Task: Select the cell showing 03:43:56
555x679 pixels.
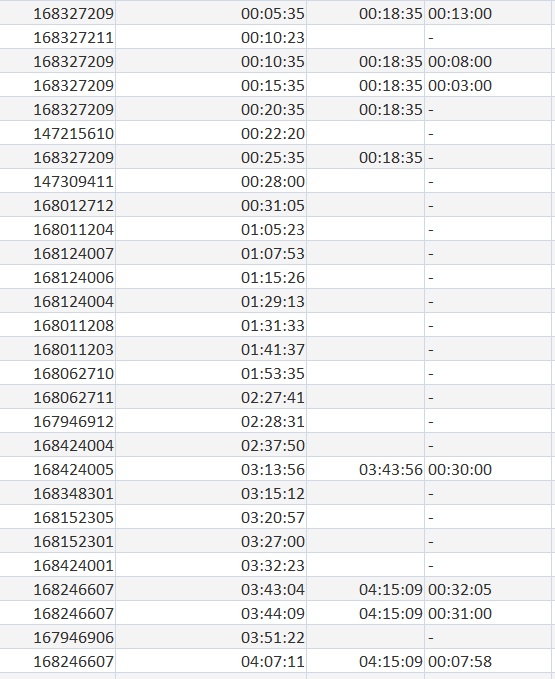Action: [365, 469]
